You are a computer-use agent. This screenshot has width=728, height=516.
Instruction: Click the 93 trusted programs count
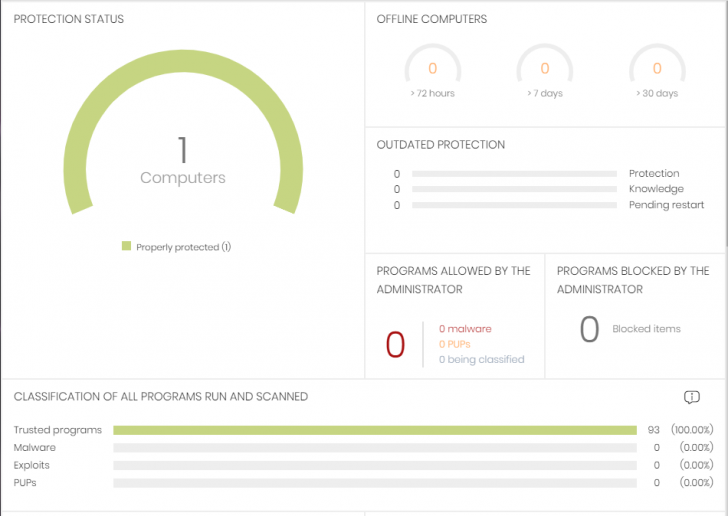pyautogui.click(x=654, y=430)
